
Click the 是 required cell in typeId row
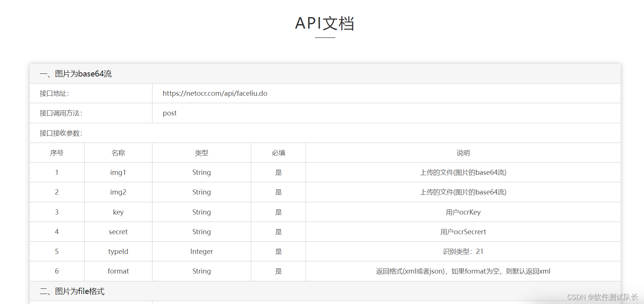pyautogui.click(x=278, y=251)
